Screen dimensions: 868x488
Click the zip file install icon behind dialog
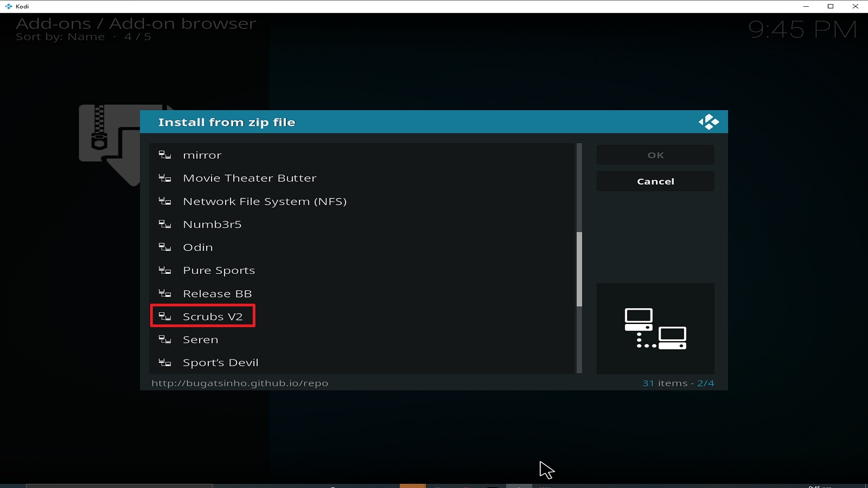109,145
